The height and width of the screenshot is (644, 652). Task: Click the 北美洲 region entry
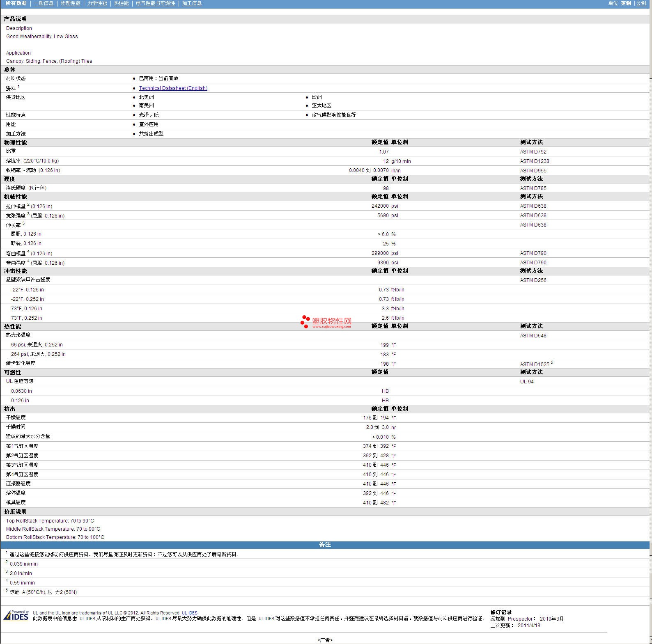tap(146, 97)
